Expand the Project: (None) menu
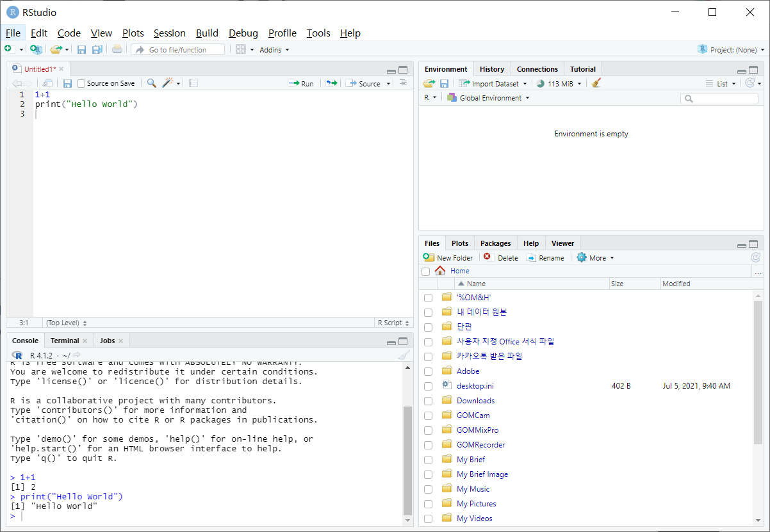The width and height of the screenshot is (770, 532). tap(731, 50)
